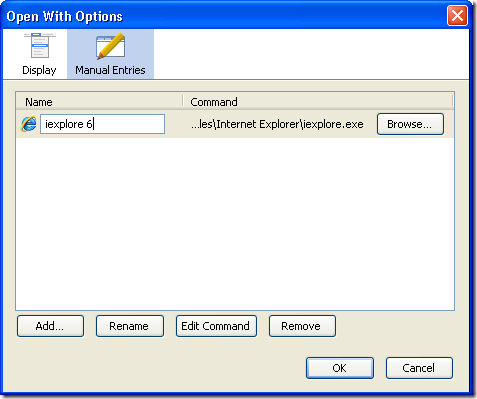This screenshot has width=477, height=399.
Task: Click the 'iexplore 6' name field
Action: pyautogui.click(x=102, y=124)
